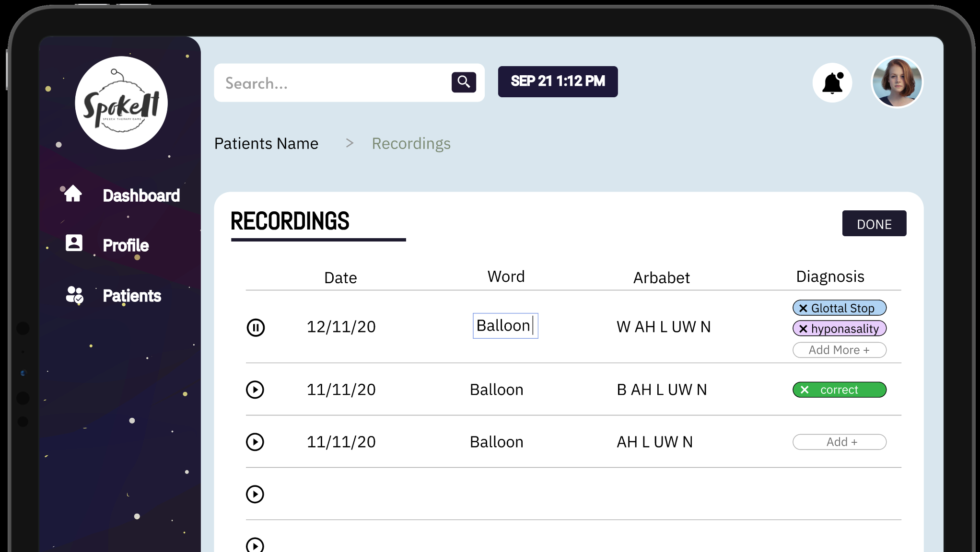Click the Spokelt logo
Screen dimensions: 980x552
tap(121, 103)
